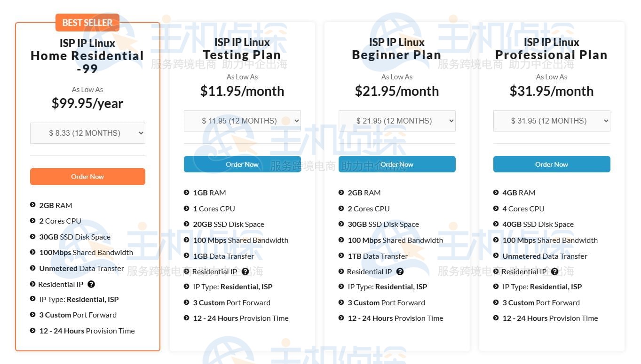This screenshot has height=364, width=641.
Task: Click arrow bullet beside 1TB Data Transfer
Action: (341, 256)
